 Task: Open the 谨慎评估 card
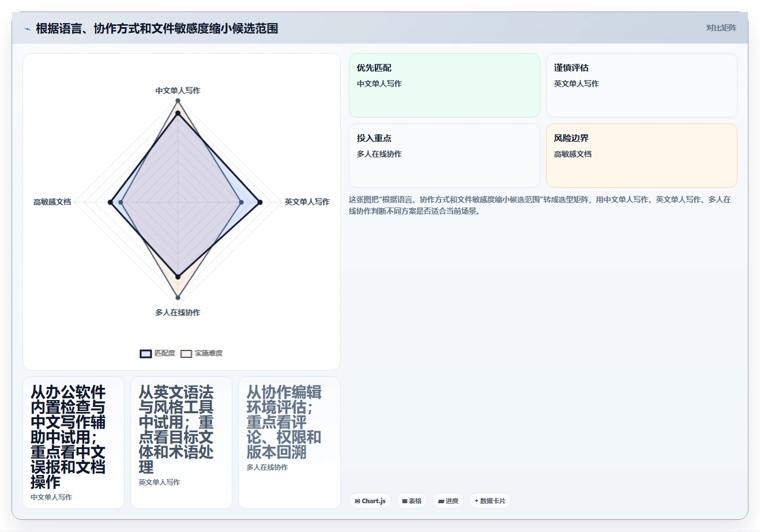(x=642, y=85)
